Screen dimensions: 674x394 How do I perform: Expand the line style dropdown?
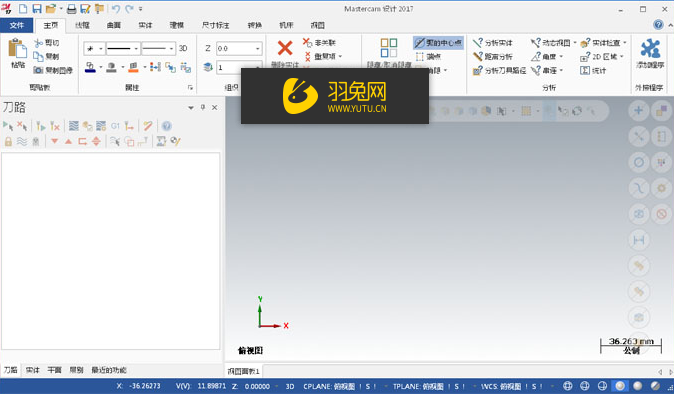136,49
